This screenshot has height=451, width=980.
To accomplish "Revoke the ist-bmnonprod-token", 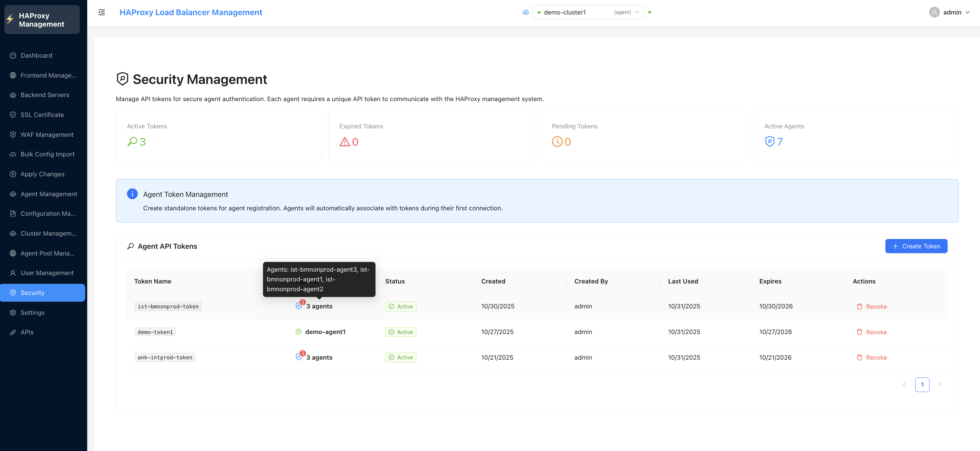I will click(x=871, y=307).
